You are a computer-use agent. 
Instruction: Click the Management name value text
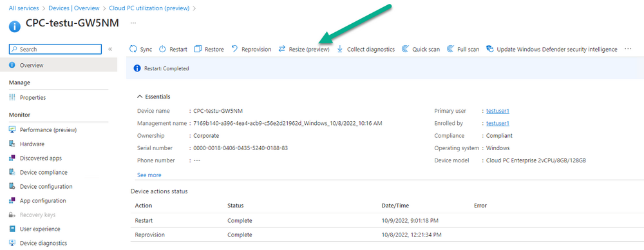click(x=288, y=123)
